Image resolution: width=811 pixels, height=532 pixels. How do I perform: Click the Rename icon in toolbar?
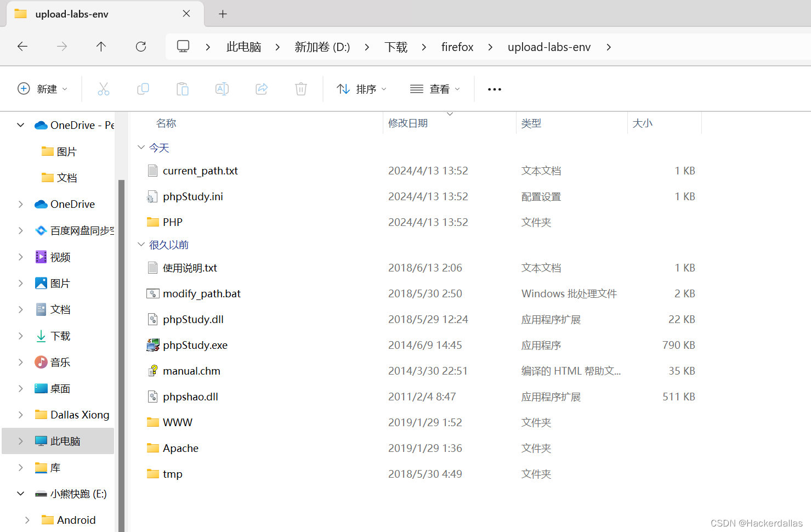(x=222, y=89)
